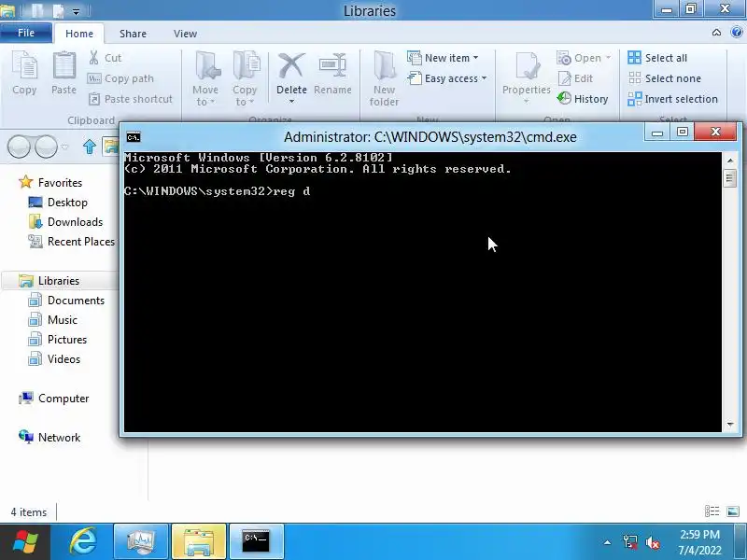Click Edit in the Open group

click(x=575, y=78)
